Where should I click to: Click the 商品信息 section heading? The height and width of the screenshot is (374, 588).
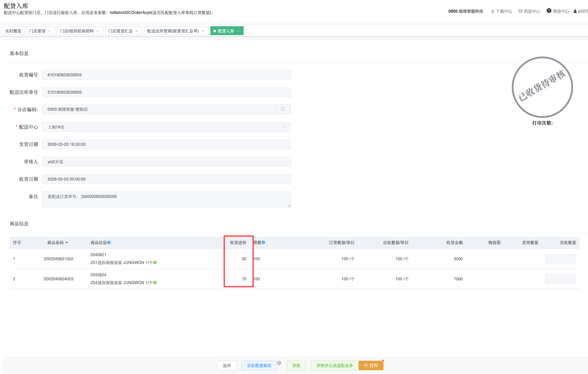click(19, 224)
